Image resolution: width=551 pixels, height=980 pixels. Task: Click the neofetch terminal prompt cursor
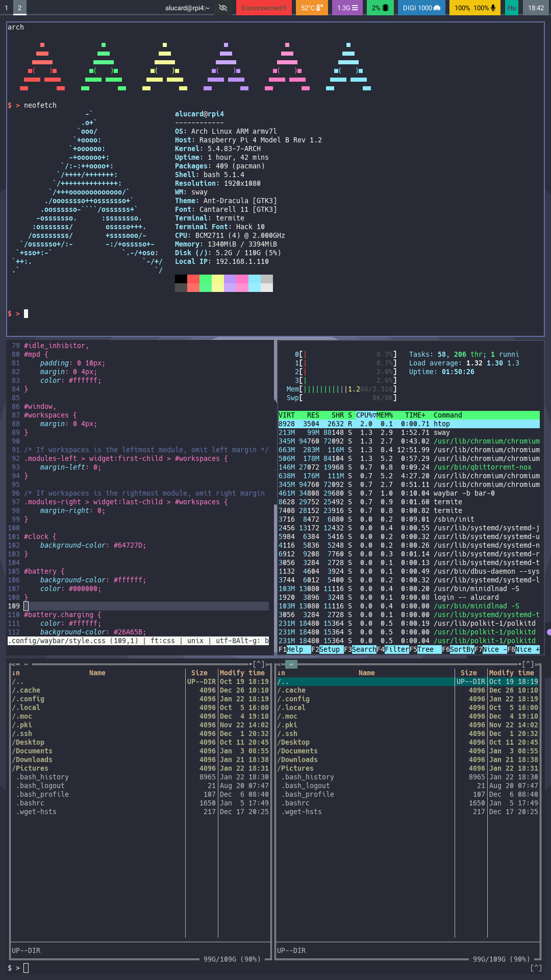[26, 313]
